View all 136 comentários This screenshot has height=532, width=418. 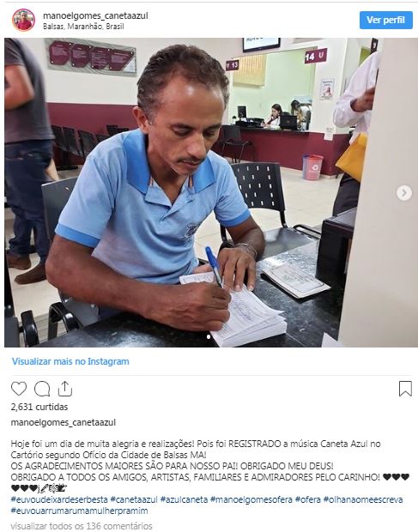pos(82,526)
